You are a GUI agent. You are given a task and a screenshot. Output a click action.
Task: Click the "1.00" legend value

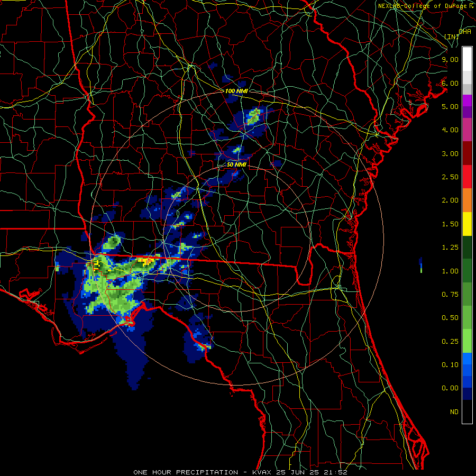(450, 271)
